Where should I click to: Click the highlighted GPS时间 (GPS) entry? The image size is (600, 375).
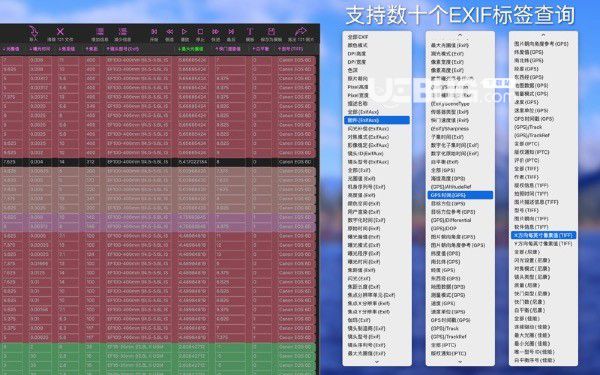pos(460,195)
